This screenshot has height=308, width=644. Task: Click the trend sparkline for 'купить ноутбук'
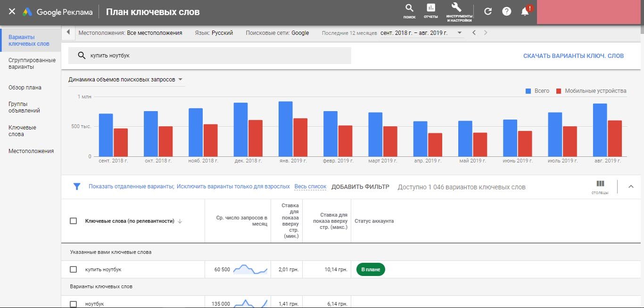[x=251, y=269]
